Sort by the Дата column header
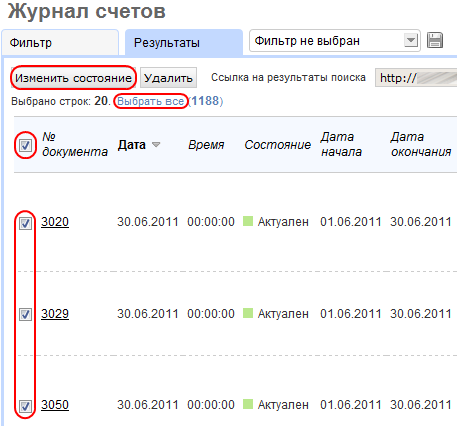Viewport: 457px width, 426px height. (132, 145)
